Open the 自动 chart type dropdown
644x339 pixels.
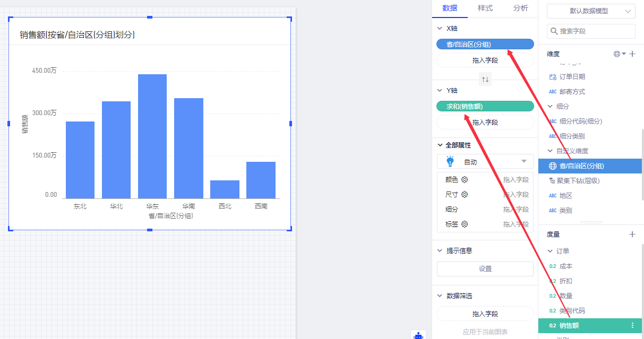(x=485, y=161)
